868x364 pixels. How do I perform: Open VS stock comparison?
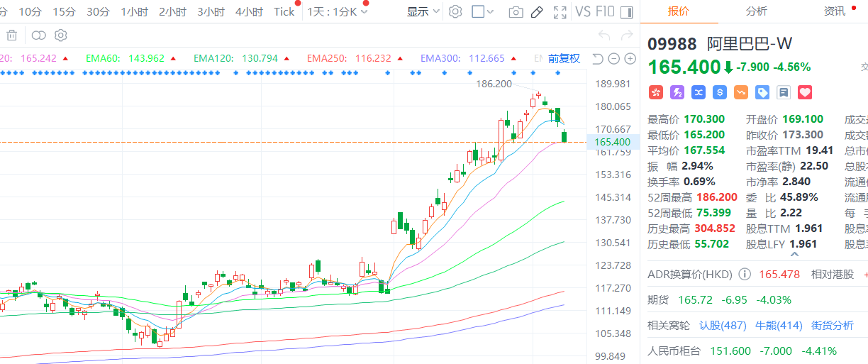click(583, 11)
